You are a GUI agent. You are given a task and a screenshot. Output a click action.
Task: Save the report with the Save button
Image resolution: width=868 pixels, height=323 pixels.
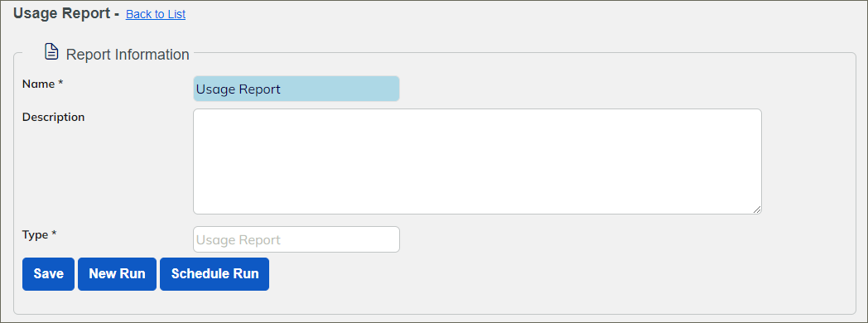[48, 274]
